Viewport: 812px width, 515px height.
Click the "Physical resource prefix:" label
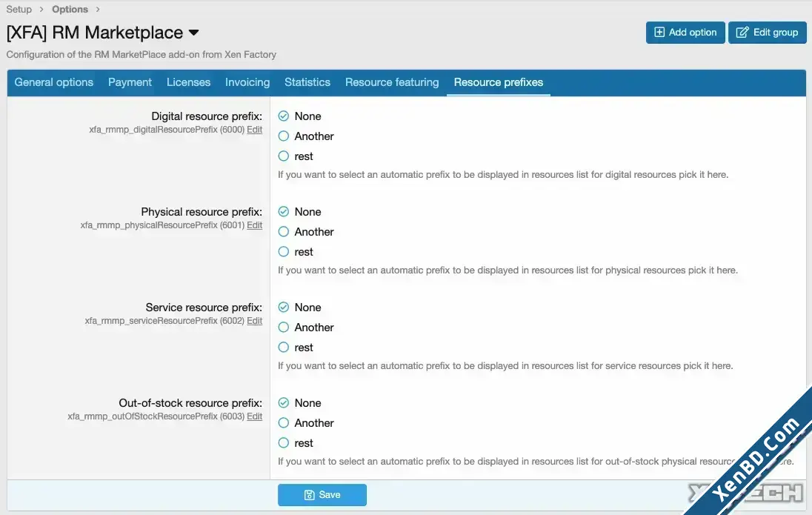tap(202, 212)
